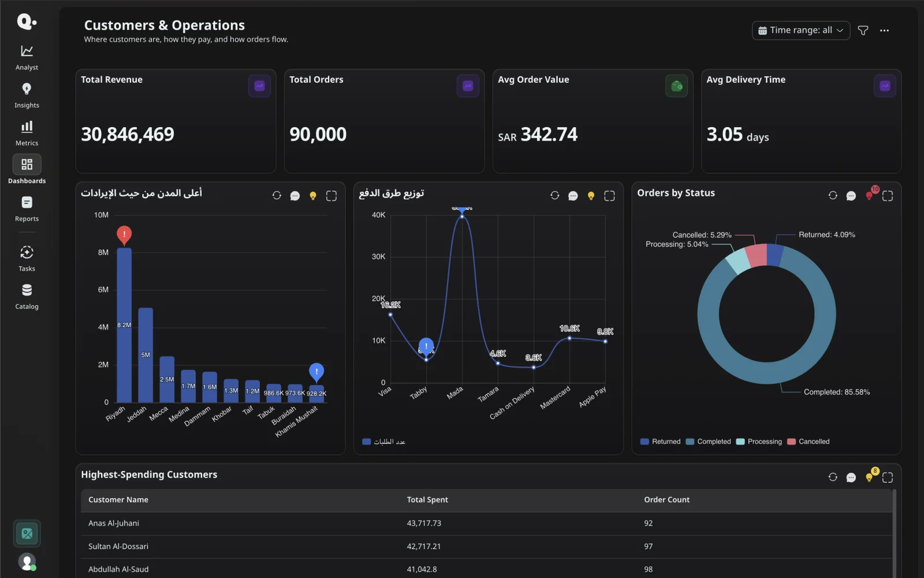Refresh the top cities revenue chart

(277, 195)
